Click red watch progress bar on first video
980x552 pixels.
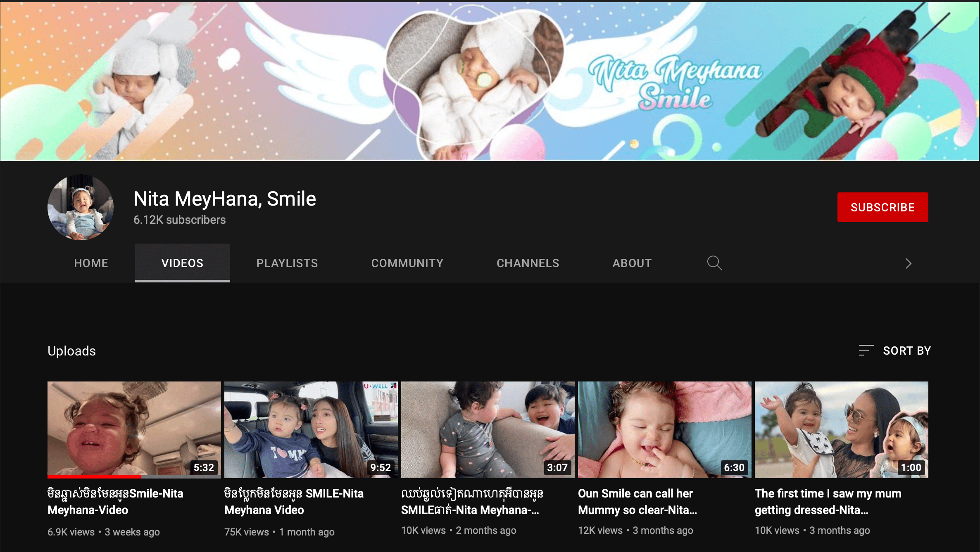[94, 477]
